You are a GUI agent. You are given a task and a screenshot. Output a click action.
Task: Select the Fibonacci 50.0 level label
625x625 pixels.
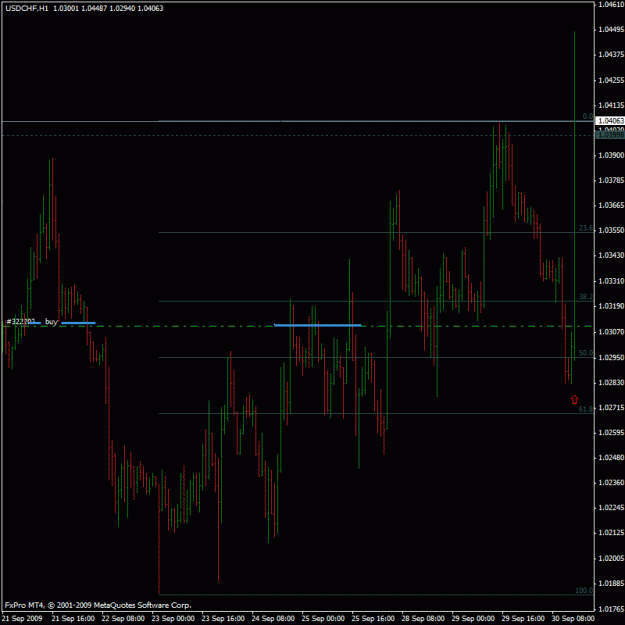tap(586, 353)
